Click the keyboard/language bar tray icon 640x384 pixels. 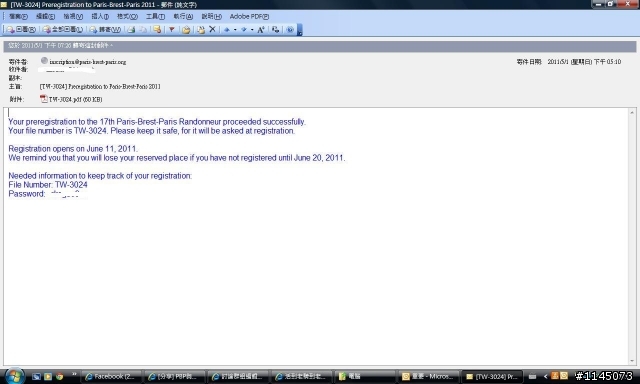pos(532,376)
